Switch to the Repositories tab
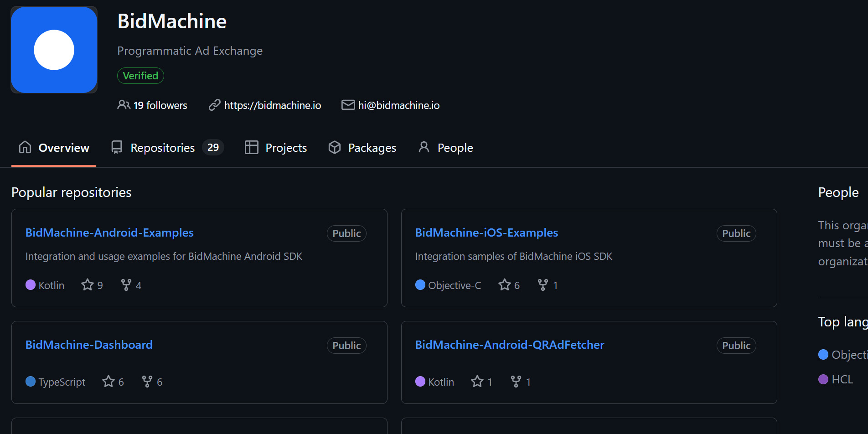Screen dimensions: 868x434 point(162,147)
